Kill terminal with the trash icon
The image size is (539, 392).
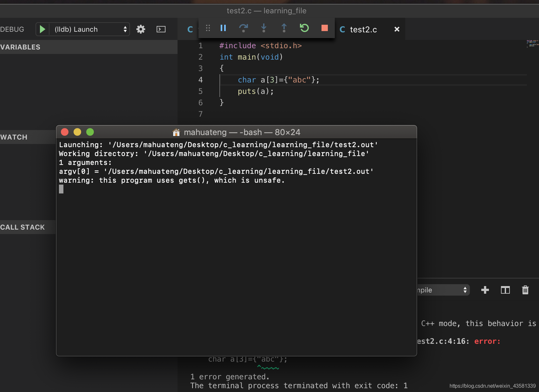coord(525,290)
